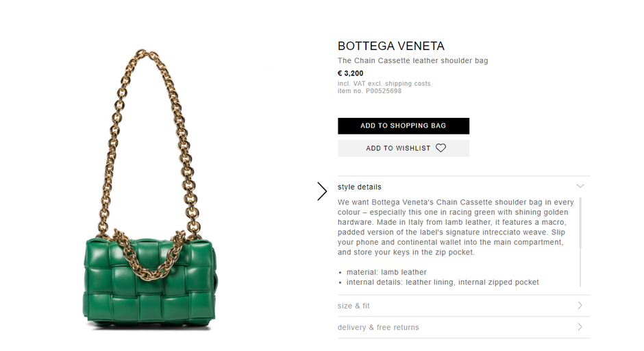The width and height of the screenshot is (644, 351).
Task: Click the Bottega Veneta brand name
Action: pyautogui.click(x=391, y=46)
